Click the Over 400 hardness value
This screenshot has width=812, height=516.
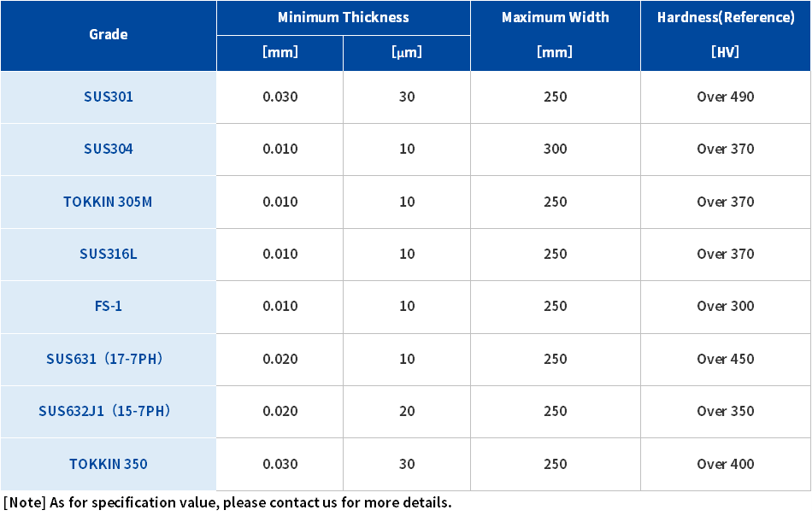[726, 464]
